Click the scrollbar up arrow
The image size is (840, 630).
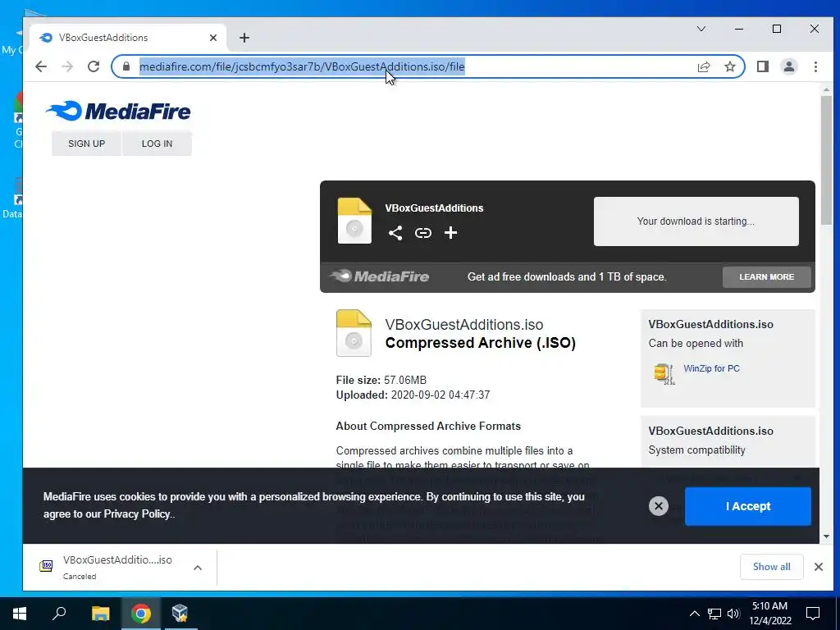point(826,90)
